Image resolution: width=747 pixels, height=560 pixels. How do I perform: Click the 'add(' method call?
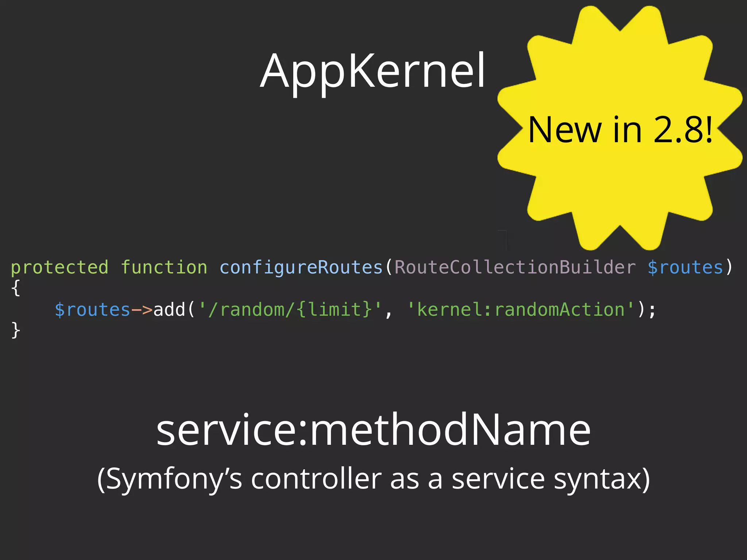[175, 310]
